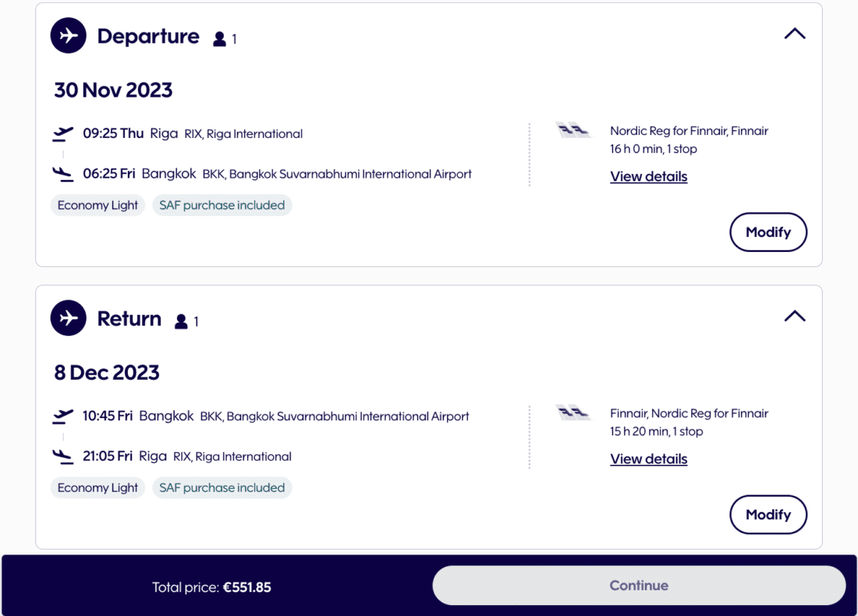858x616 pixels.
Task: Click the Finnair logo in Return section
Action: coord(573,412)
